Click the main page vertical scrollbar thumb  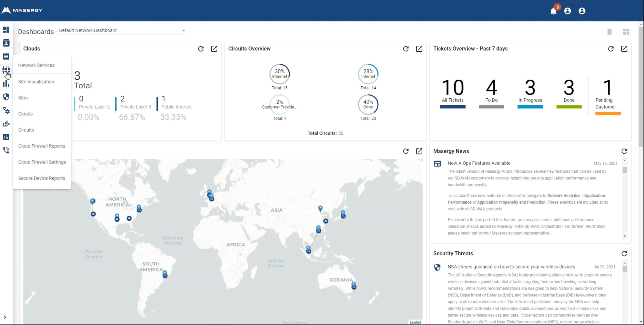(x=641, y=86)
